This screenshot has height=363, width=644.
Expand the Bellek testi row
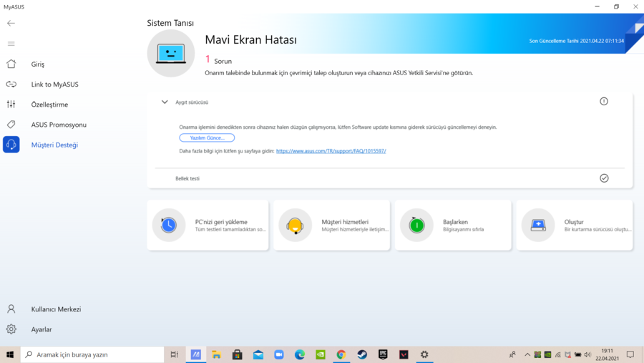coord(390,178)
